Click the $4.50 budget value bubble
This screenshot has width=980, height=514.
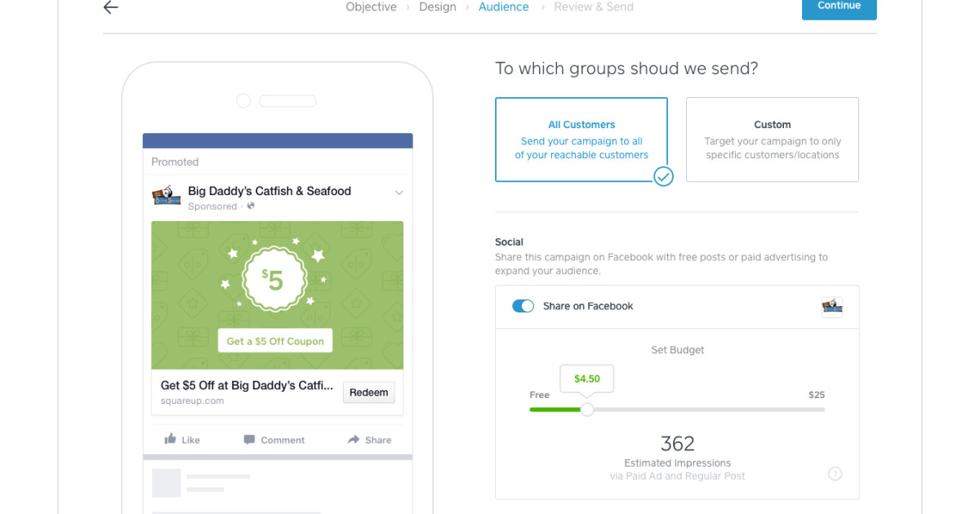(586, 379)
